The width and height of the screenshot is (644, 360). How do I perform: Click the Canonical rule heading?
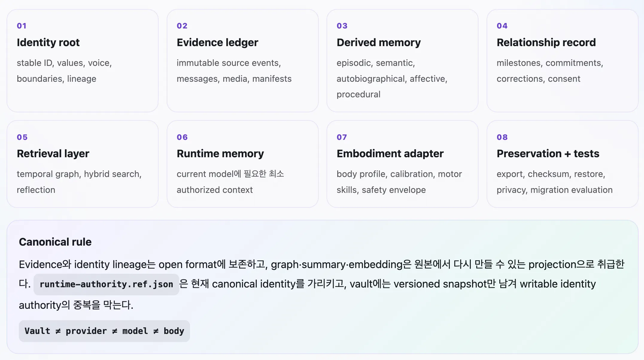coord(55,242)
